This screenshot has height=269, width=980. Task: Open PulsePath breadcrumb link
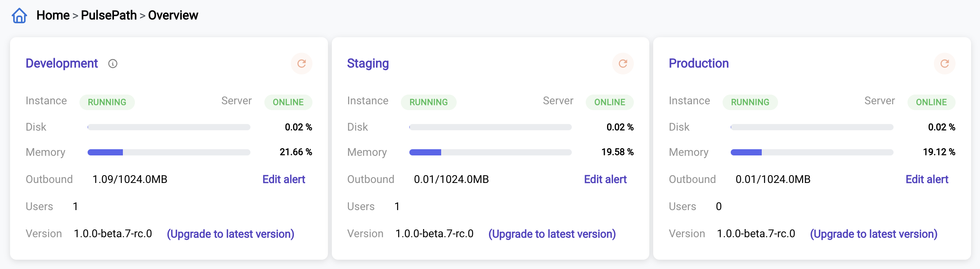[109, 15]
